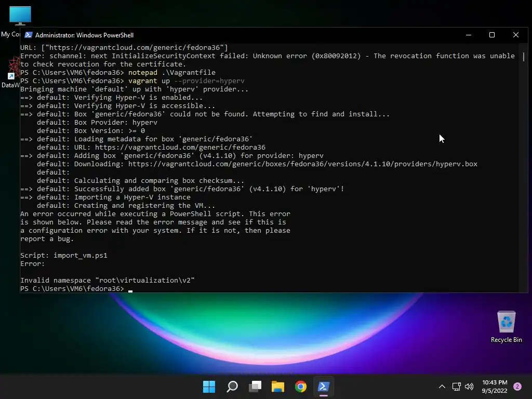The image size is (532, 399).
Task: Open taskbar Search
Action: pos(232,387)
